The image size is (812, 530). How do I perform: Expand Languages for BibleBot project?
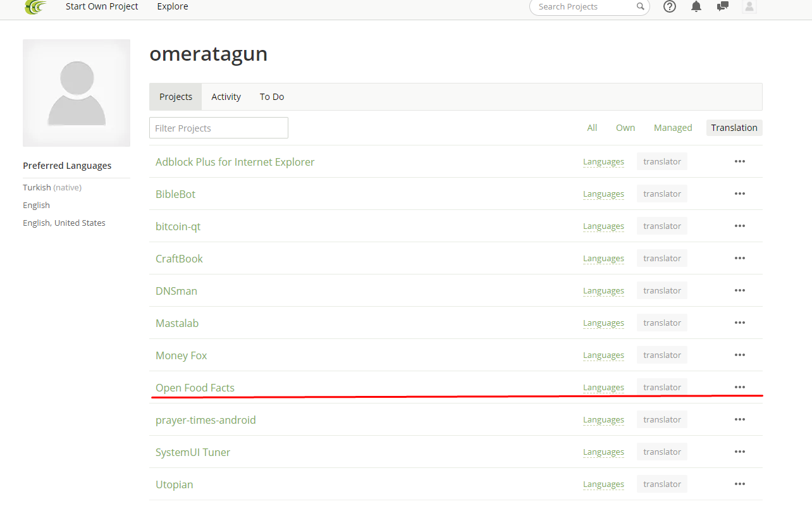click(x=603, y=194)
